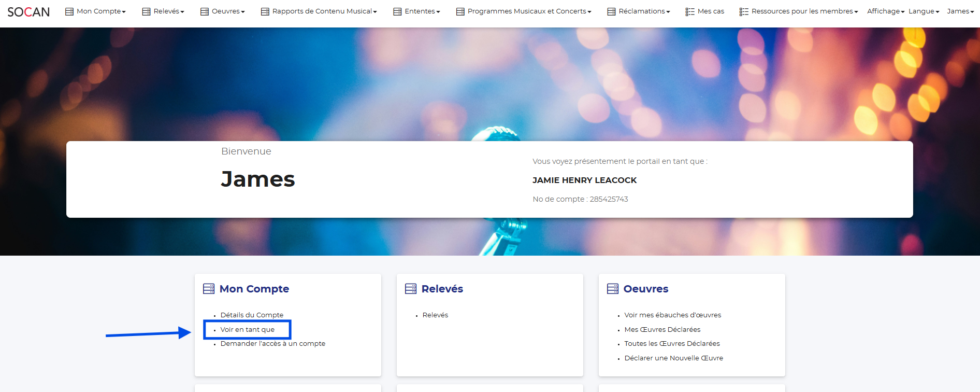Click the Relevés card heading icon
Image resolution: width=980 pixels, height=392 pixels.
click(411, 289)
